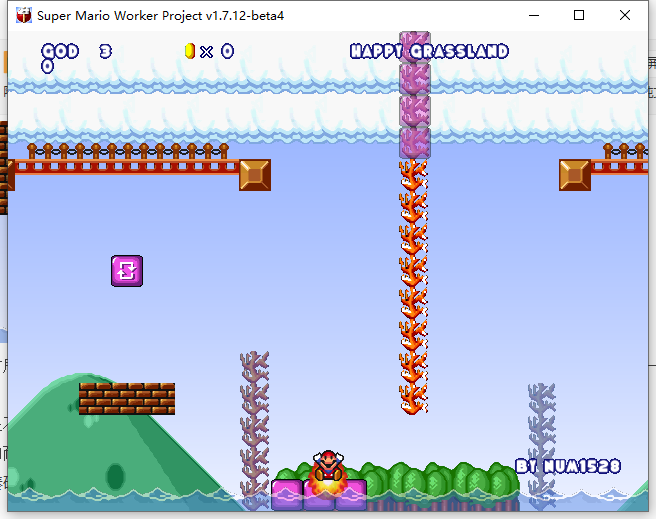Click the coin count number
Image resolution: width=656 pixels, height=519 pixels.
(227, 51)
